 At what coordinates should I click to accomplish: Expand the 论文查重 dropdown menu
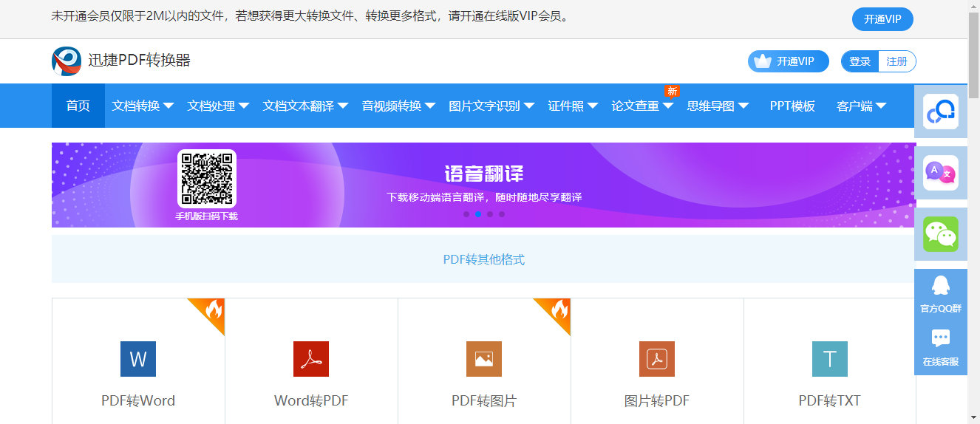point(642,106)
